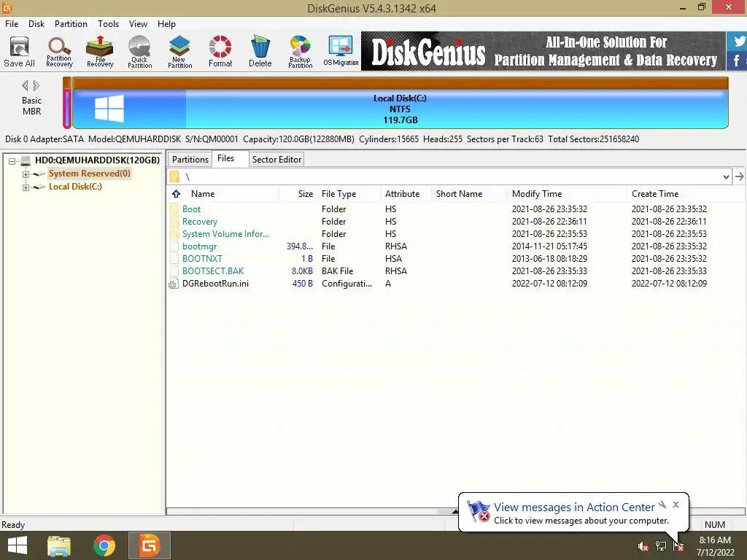Go to the previous disk with the left arrow

[x=26, y=86]
